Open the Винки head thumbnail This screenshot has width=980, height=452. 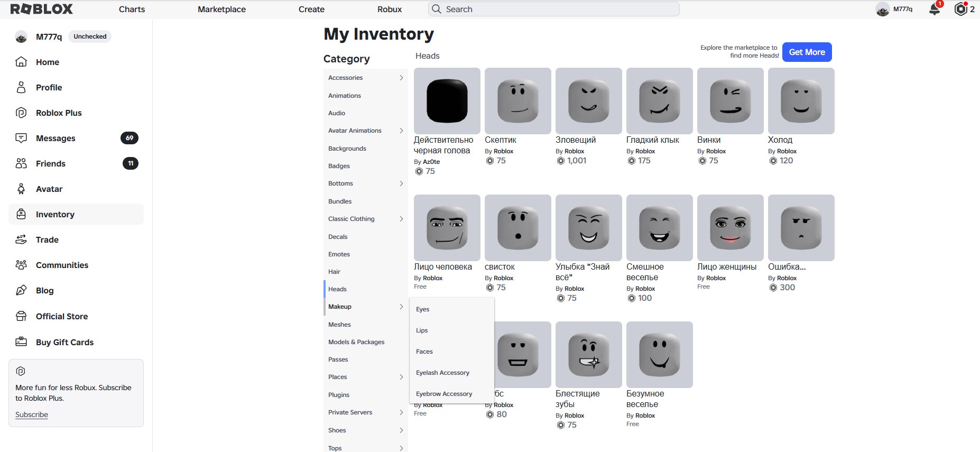(731, 101)
